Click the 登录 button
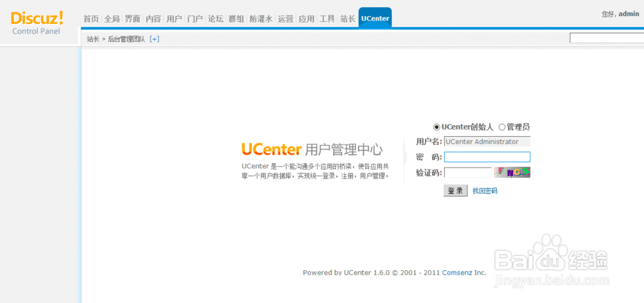Image resolution: width=644 pixels, height=303 pixels. coord(455,191)
